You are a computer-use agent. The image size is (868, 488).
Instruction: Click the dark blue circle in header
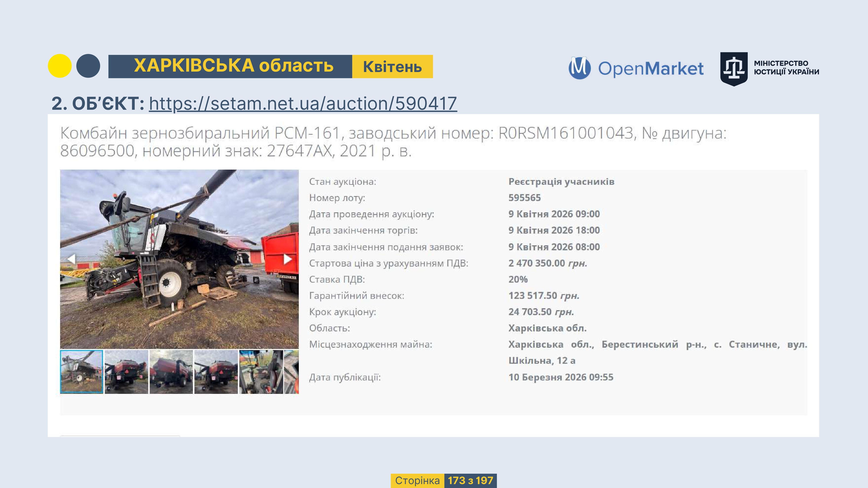tap(88, 66)
